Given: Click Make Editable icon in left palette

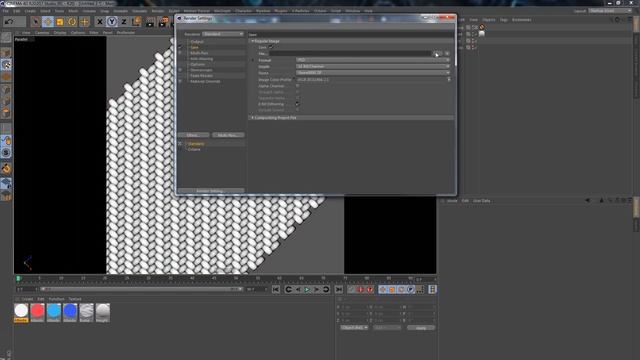Looking at the screenshot, I should coord(6,38).
